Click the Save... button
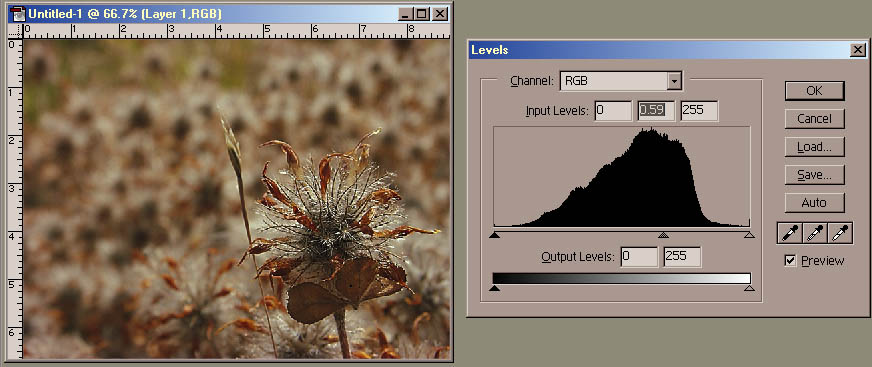The height and width of the screenshot is (367, 872). [x=814, y=175]
